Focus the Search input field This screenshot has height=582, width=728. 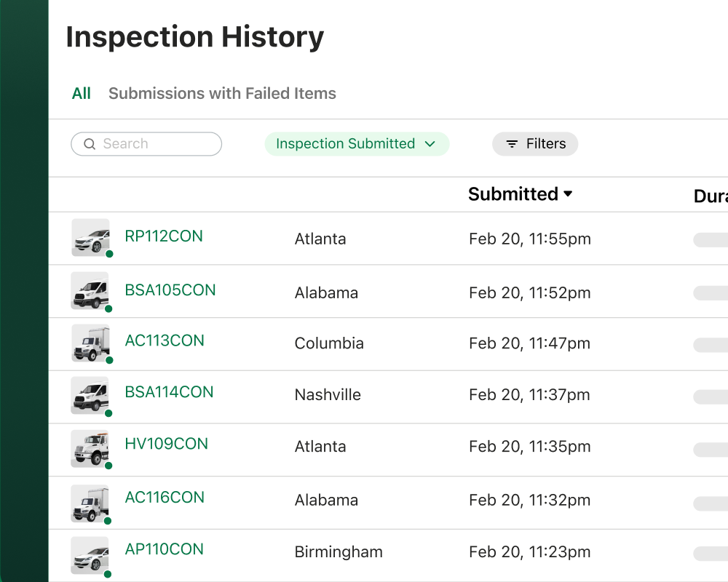[x=146, y=144]
